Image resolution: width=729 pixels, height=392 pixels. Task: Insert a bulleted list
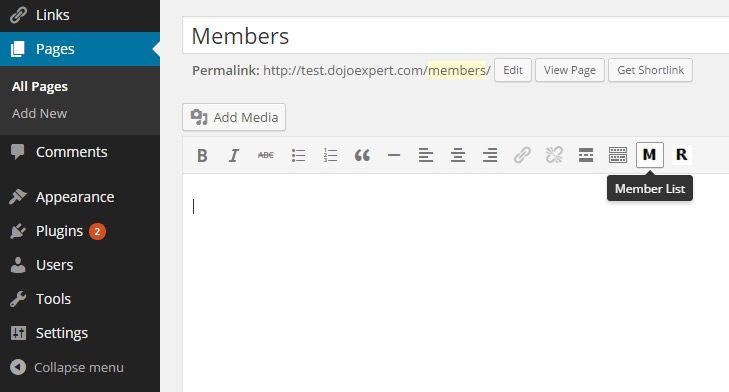tap(298, 155)
